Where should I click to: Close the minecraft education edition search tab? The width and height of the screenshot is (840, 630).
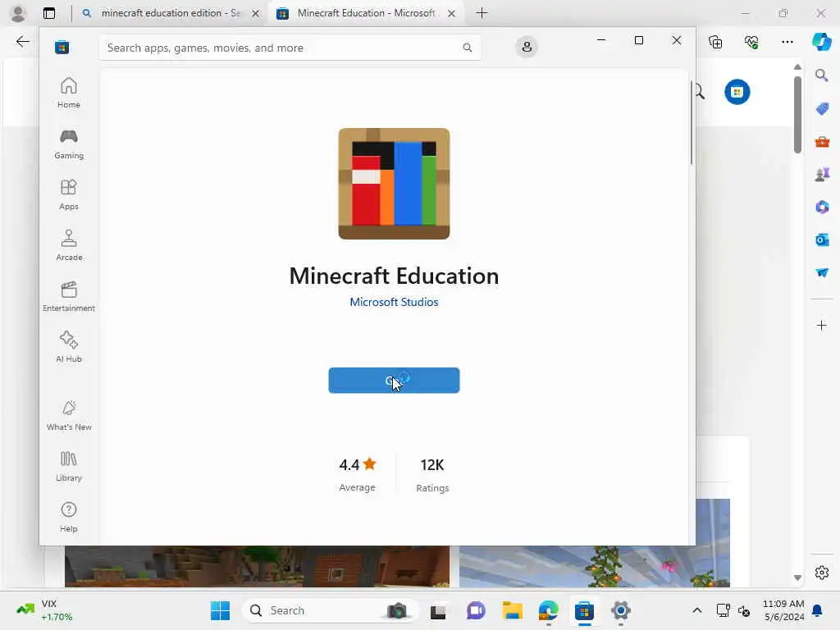tap(256, 13)
